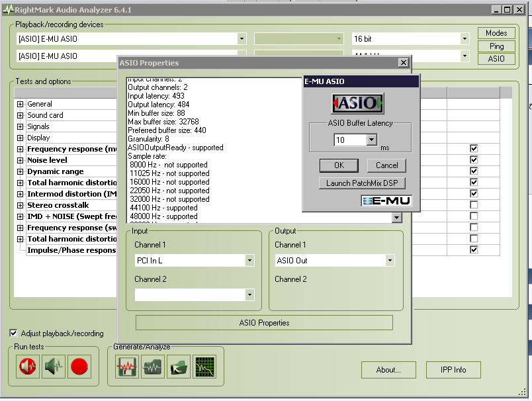
Task: Expand the Dynamic range tree node
Action: pyautogui.click(x=20, y=171)
